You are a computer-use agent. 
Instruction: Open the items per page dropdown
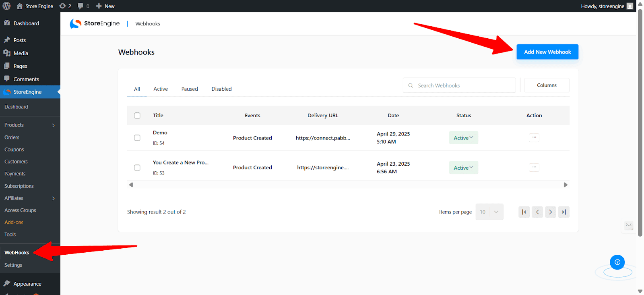click(489, 212)
